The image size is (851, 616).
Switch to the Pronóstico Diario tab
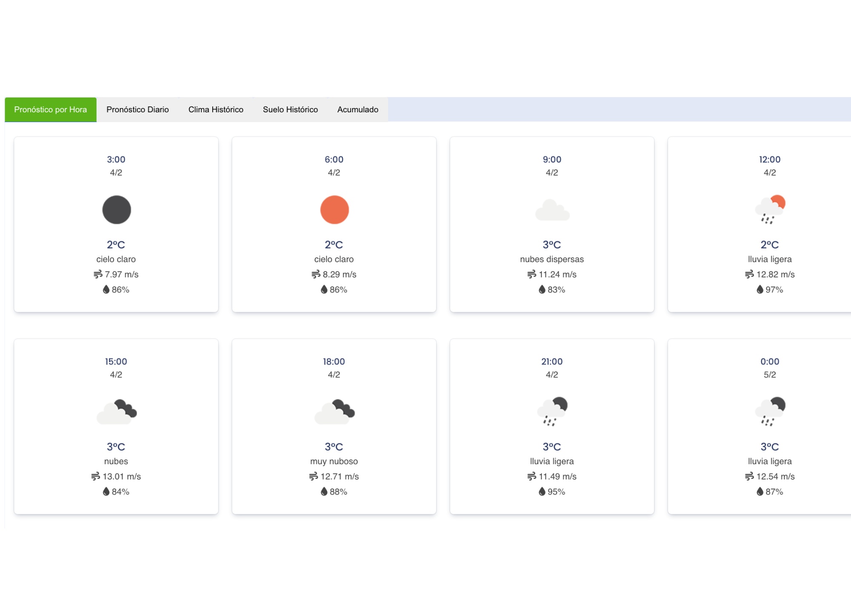[137, 109]
